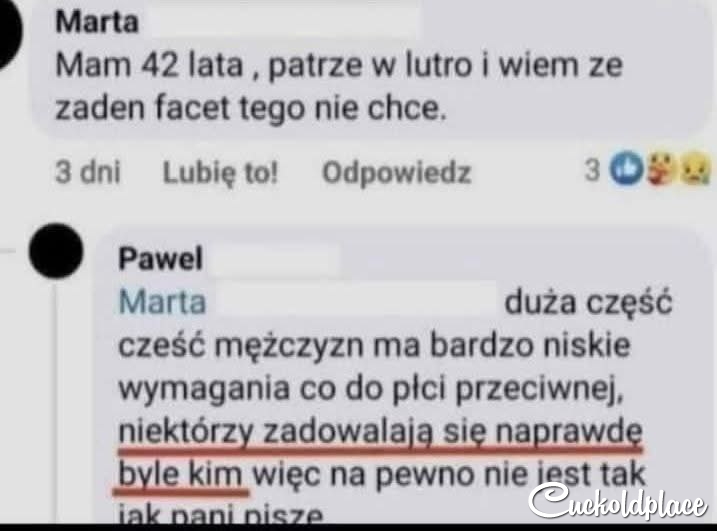
Task: Click the blurred surname beside Marta's name
Action: [x=284, y=21]
